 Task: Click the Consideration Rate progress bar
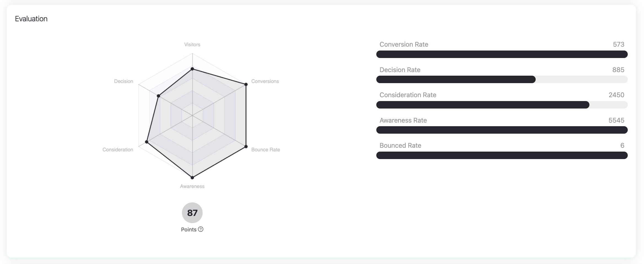(x=502, y=105)
